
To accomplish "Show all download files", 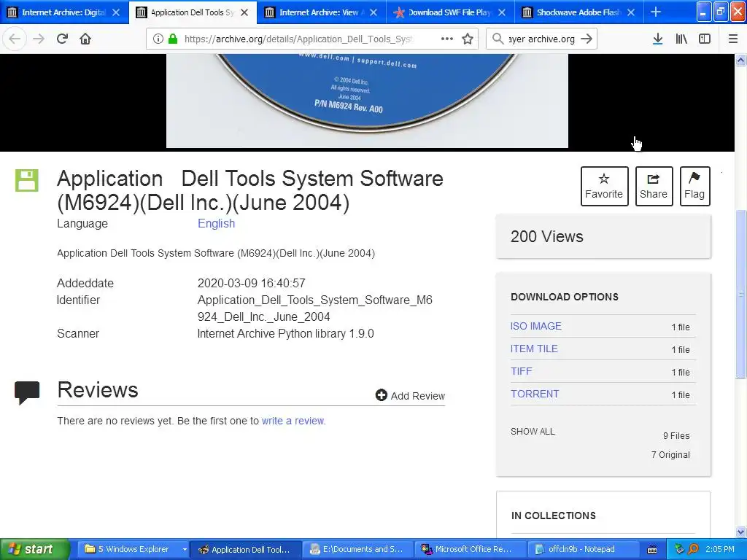I will click(533, 432).
